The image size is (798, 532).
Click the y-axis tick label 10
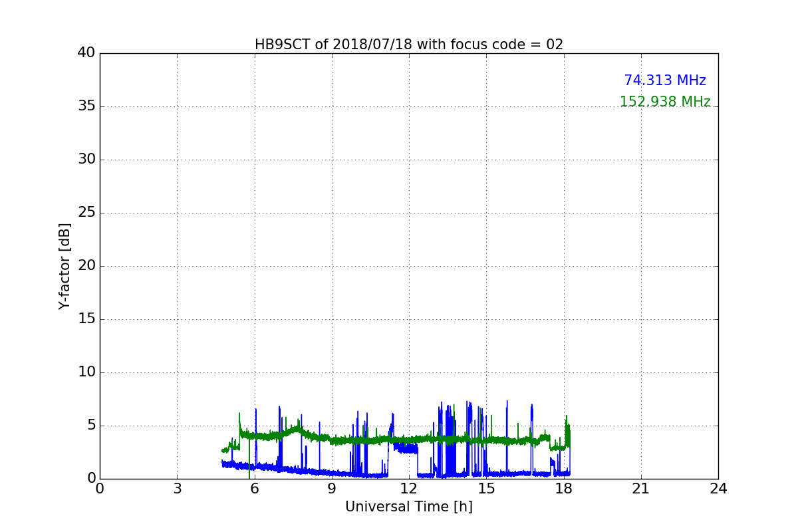click(86, 372)
